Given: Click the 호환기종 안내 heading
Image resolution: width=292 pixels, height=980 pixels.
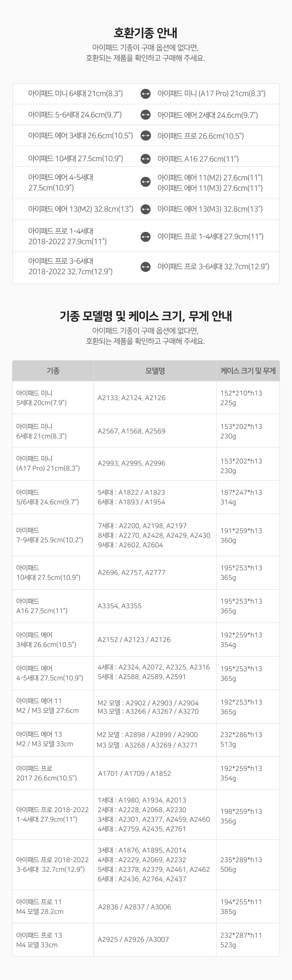Looking at the screenshot, I should (x=146, y=33).
